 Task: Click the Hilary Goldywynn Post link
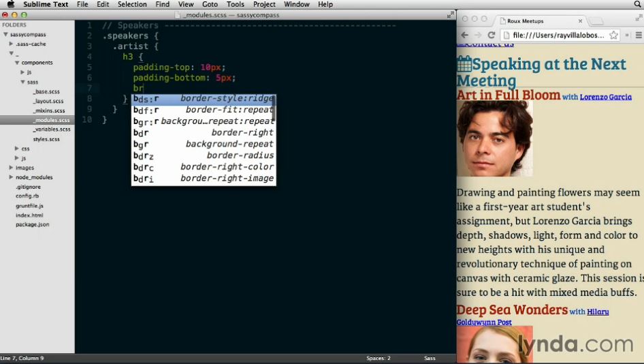pos(533,317)
